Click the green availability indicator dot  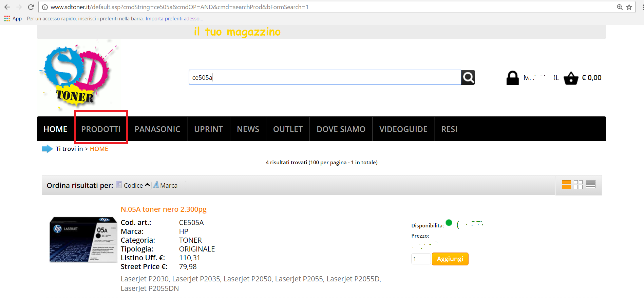449,223
